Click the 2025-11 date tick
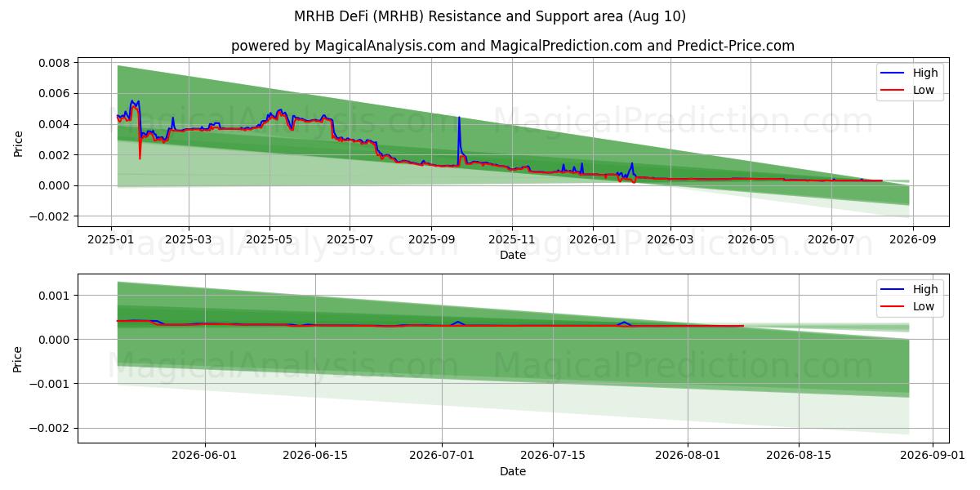Image resolution: width=980 pixels, height=490 pixels. tap(512, 240)
